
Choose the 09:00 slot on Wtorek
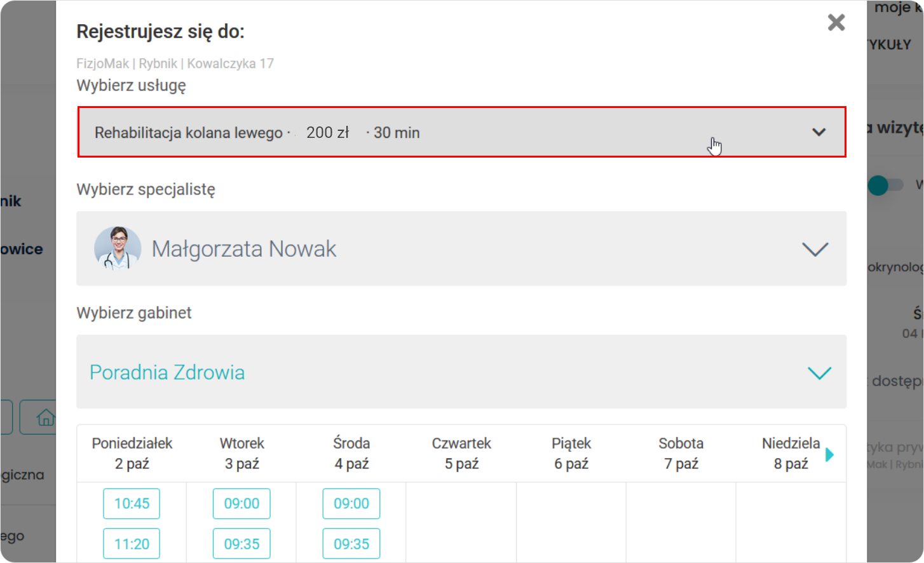(241, 503)
